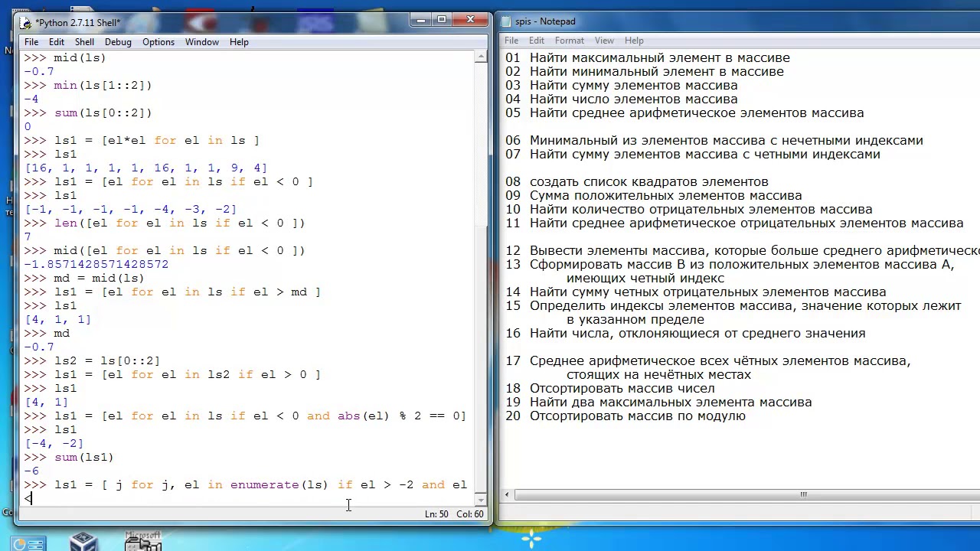Image resolution: width=980 pixels, height=551 pixels.
Task: Open File menu in Python Shell
Action: [x=31, y=42]
